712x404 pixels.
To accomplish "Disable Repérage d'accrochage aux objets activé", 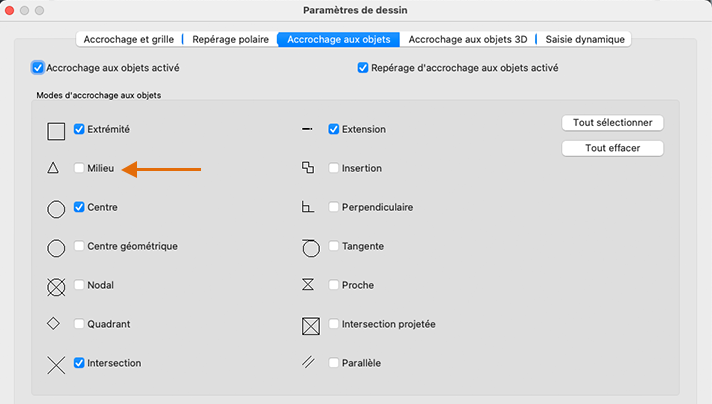I will 363,68.
